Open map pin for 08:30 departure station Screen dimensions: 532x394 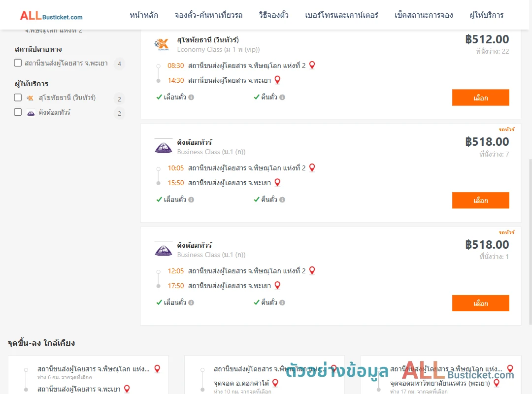pos(312,65)
